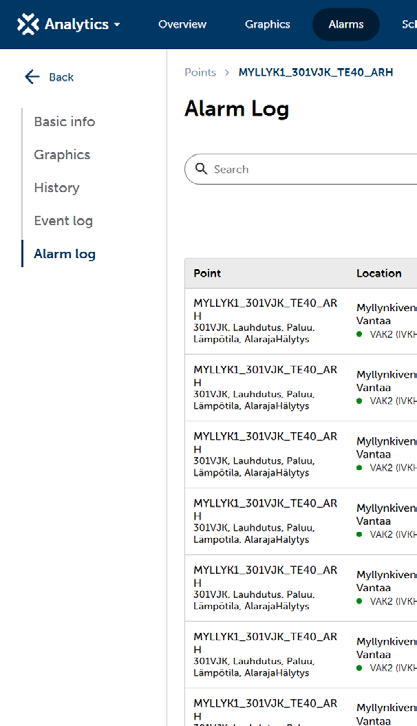Click the breadcrumb chevron separator
The image size is (417, 726).
click(x=227, y=73)
